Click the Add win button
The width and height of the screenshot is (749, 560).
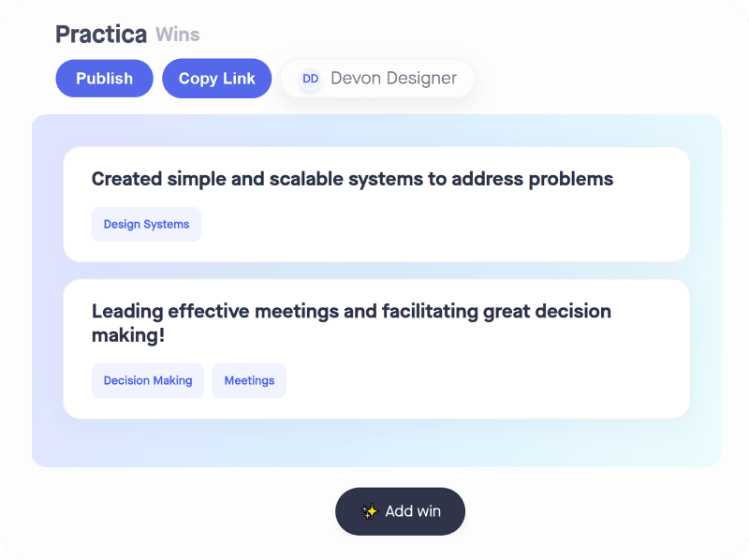(x=401, y=511)
